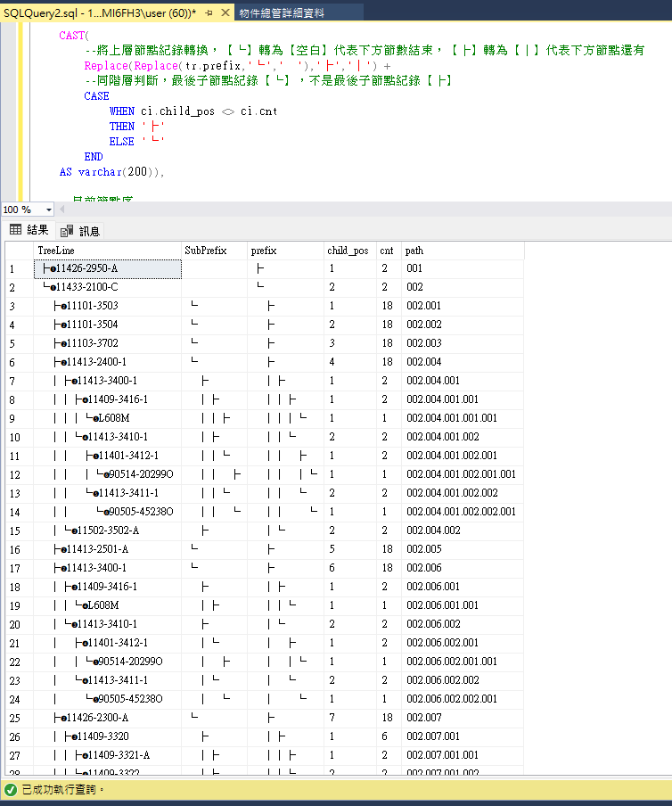Viewport: 672px width, 806px height.
Task: Select cell 11413-2501-A in TreeLine
Action: (107, 549)
